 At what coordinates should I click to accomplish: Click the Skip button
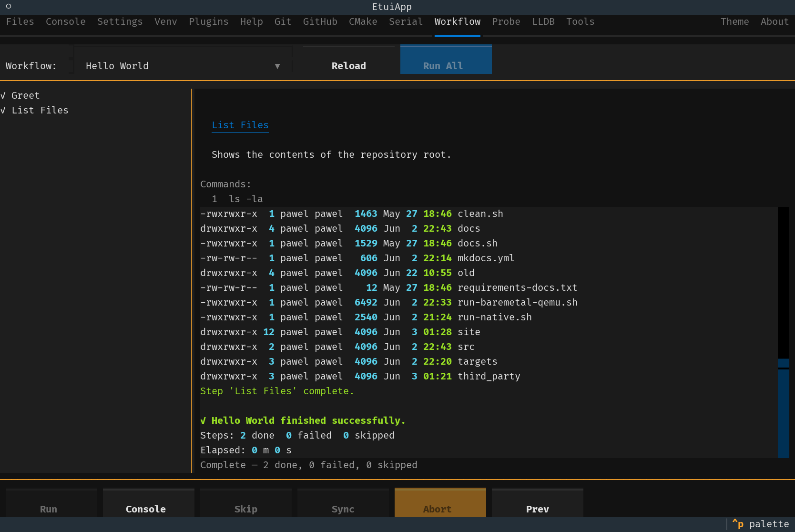pos(246,503)
